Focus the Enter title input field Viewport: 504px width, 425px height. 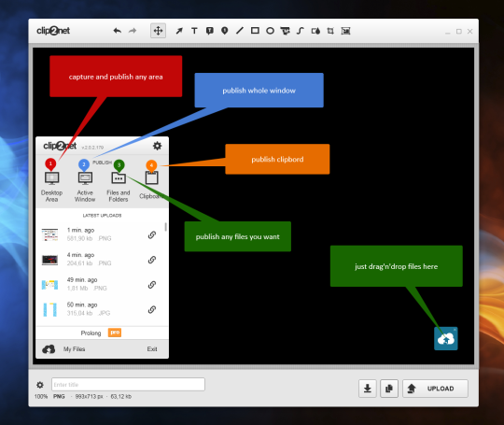coord(128,385)
